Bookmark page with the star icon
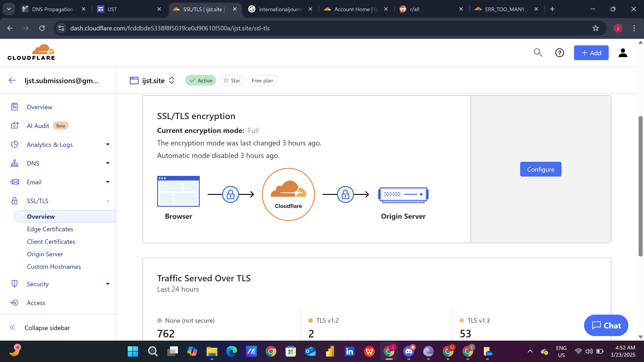Image resolution: width=644 pixels, height=362 pixels. [595, 28]
